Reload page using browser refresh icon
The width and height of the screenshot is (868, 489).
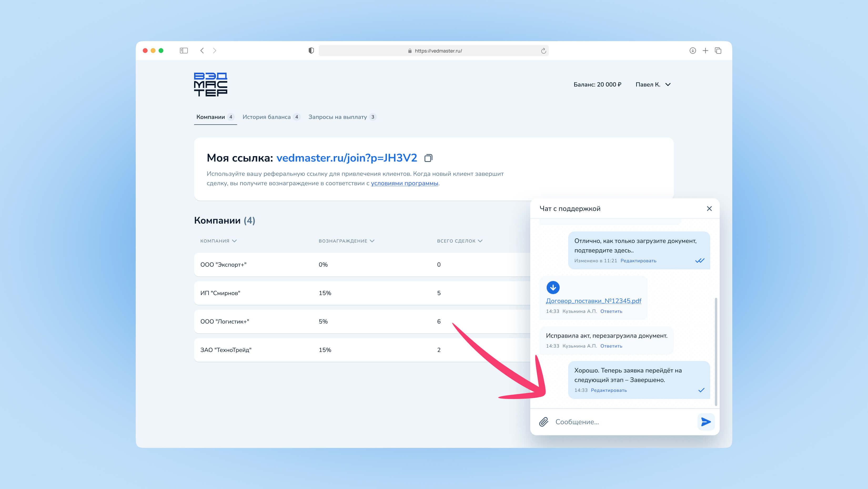click(x=543, y=51)
